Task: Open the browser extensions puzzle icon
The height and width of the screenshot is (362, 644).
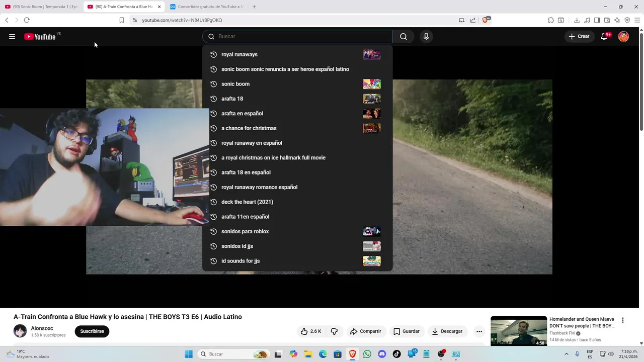Action: point(551,20)
